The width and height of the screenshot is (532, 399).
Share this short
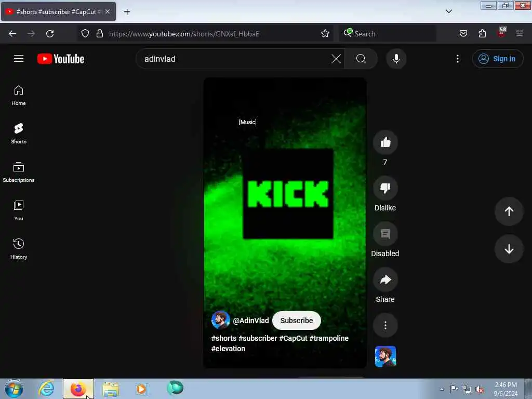tap(385, 280)
